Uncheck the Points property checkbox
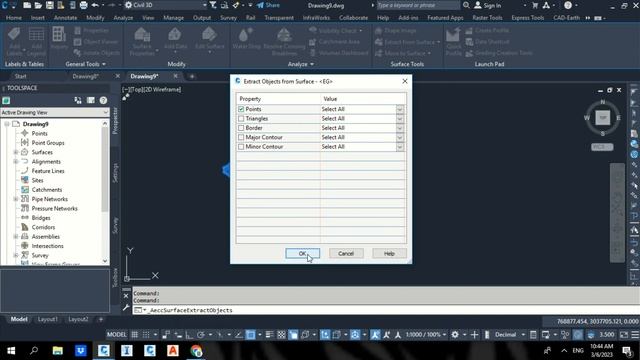Viewport: 640px width, 360px height. coord(241,109)
